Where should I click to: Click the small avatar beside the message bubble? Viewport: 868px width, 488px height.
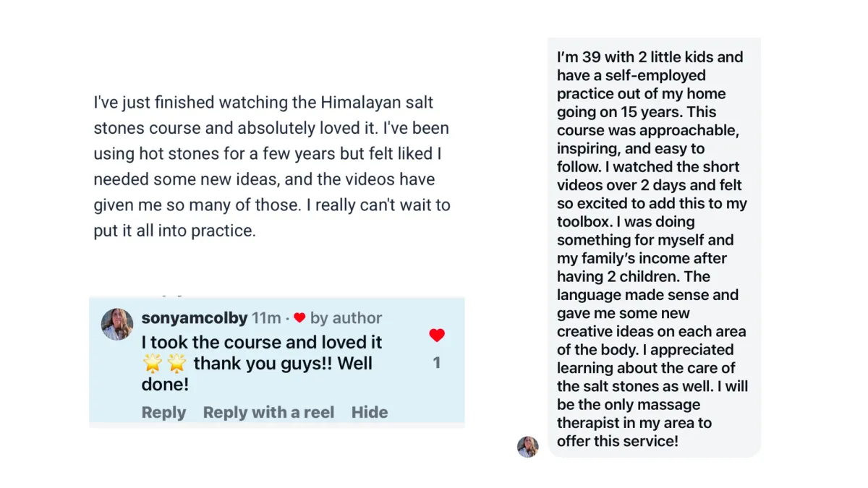(527, 447)
